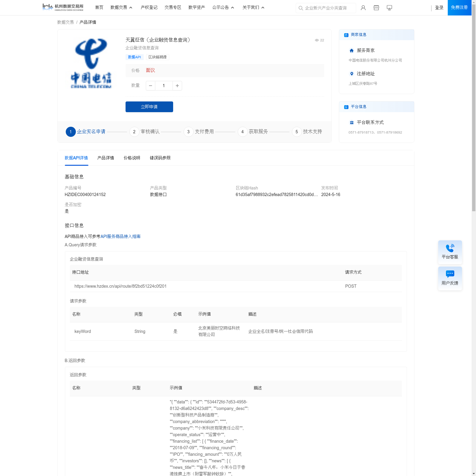Click the API URL https://www.hzdex.cn/api/route/…
The width and height of the screenshot is (476, 476).
click(x=120, y=286)
